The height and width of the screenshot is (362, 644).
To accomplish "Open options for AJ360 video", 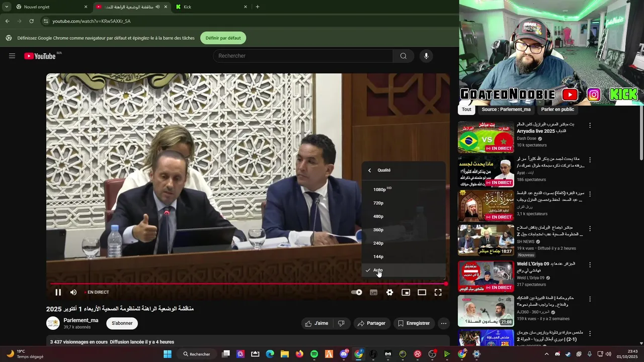I will coord(590,299).
